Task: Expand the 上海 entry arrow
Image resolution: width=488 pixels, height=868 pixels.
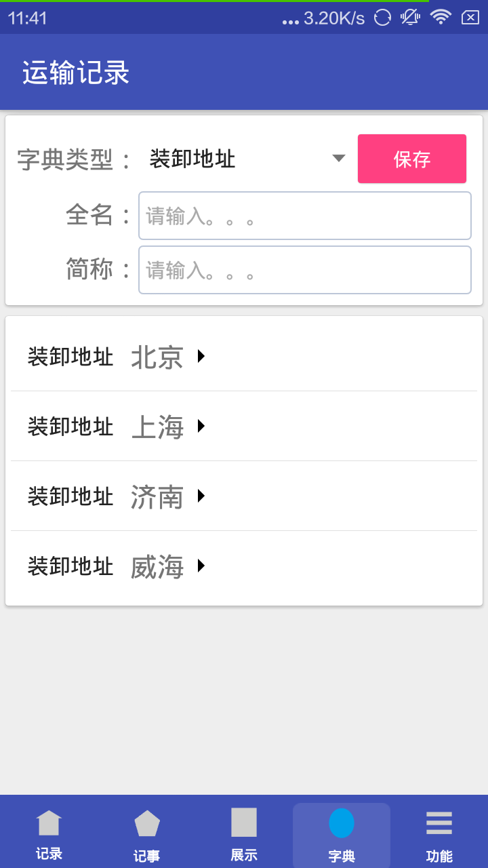Action: [x=201, y=426]
